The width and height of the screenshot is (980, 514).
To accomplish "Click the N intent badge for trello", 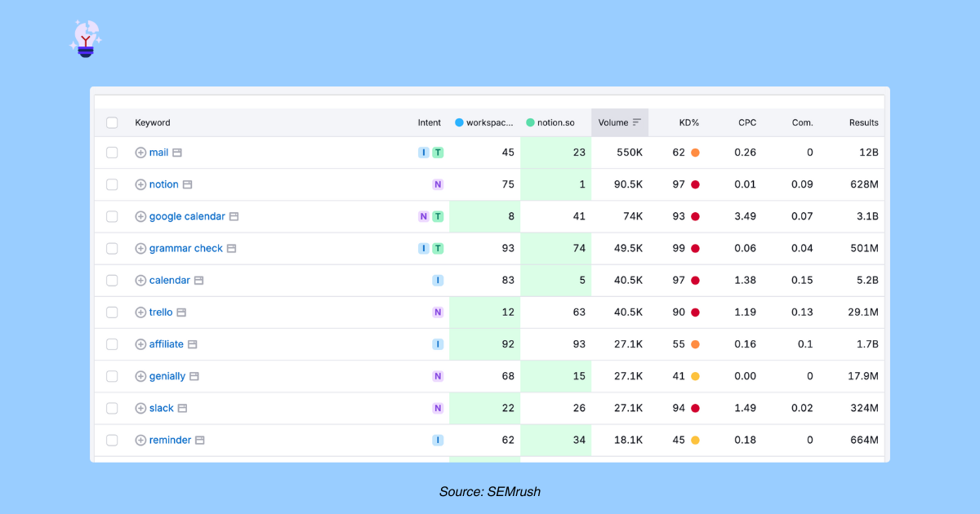I will 438,312.
